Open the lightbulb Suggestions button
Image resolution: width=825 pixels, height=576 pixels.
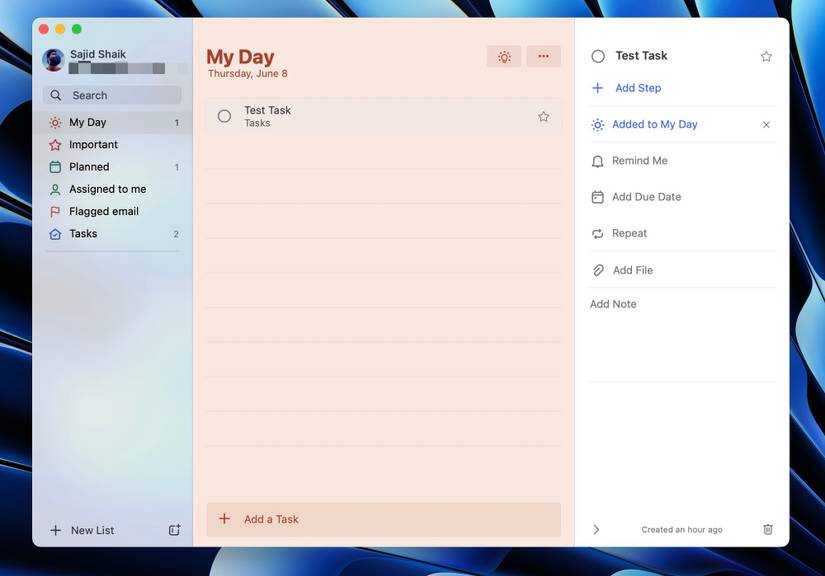point(504,56)
